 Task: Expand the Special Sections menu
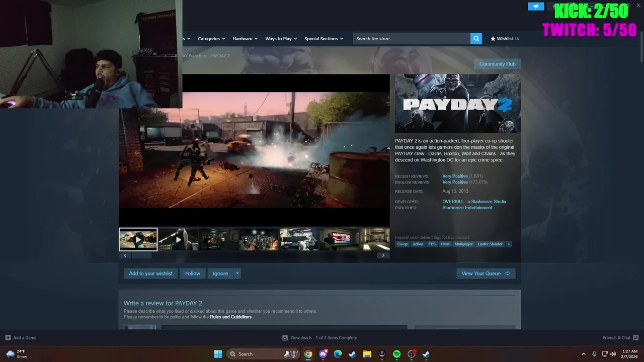[324, 39]
